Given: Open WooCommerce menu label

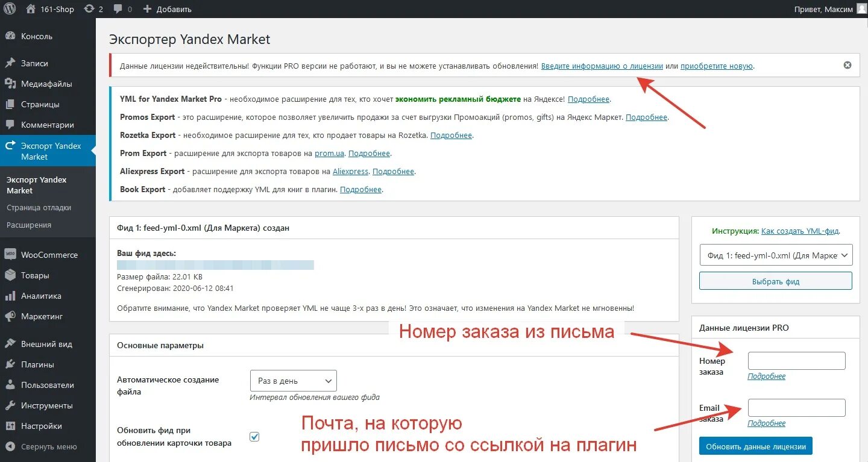Looking at the screenshot, I should [49, 255].
